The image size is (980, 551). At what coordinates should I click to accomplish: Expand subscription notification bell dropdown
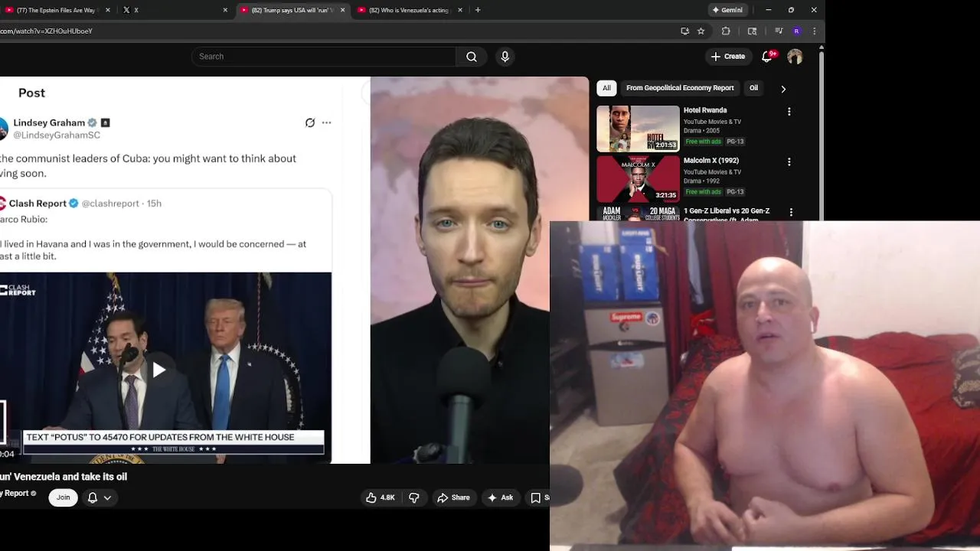pos(100,497)
